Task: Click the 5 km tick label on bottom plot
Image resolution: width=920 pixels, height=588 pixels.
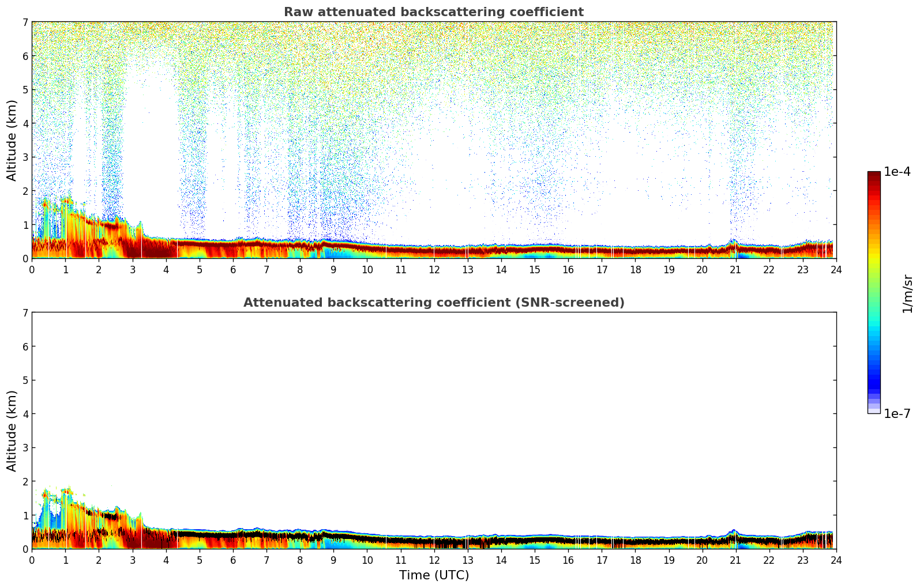Action: tap(25, 380)
